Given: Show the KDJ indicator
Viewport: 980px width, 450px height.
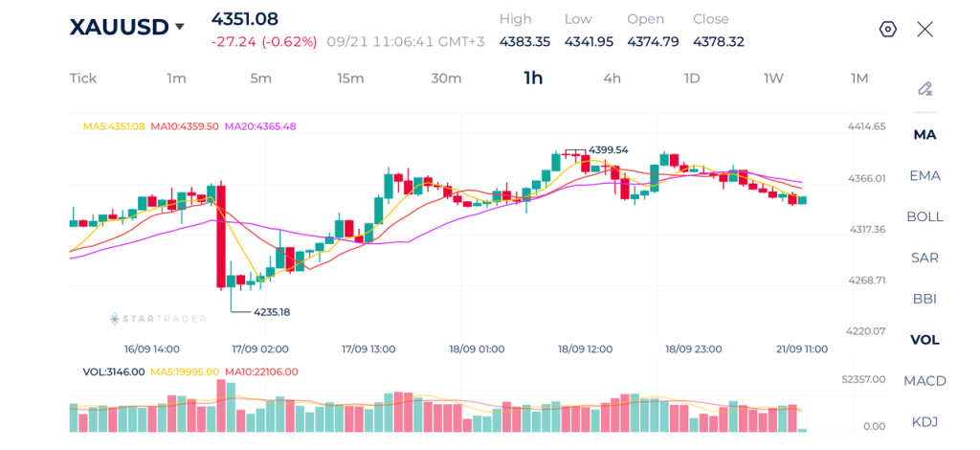Looking at the screenshot, I should click(925, 422).
